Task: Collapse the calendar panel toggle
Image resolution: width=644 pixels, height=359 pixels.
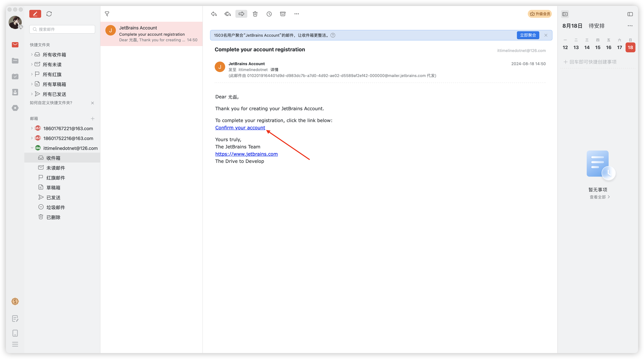Action: 565,14
